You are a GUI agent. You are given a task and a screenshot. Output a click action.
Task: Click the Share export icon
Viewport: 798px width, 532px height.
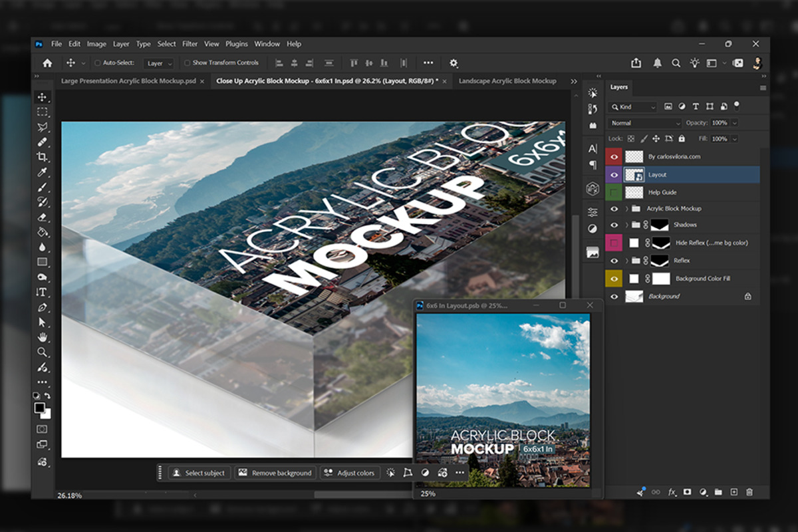pyautogui.click(x=636, y=63)
